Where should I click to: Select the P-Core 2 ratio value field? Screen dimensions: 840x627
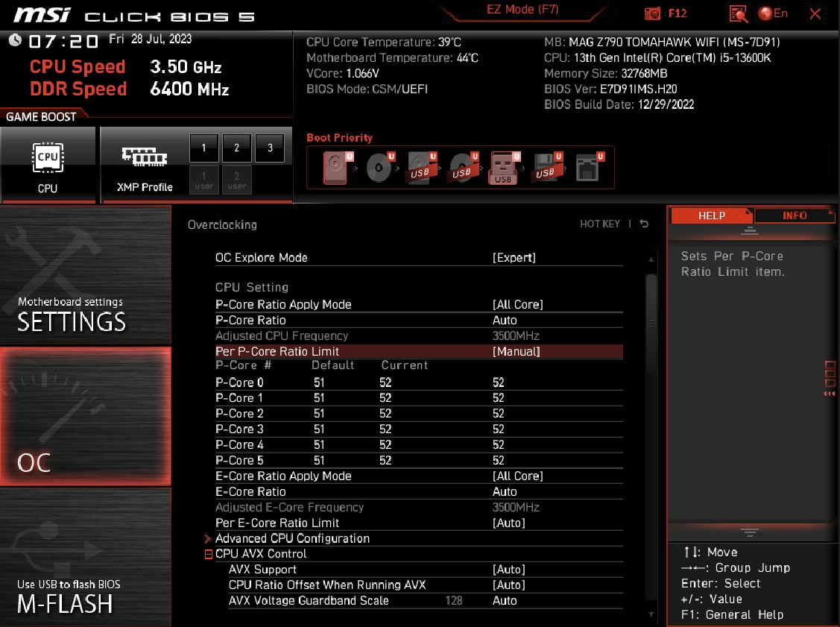click(499, 414)
